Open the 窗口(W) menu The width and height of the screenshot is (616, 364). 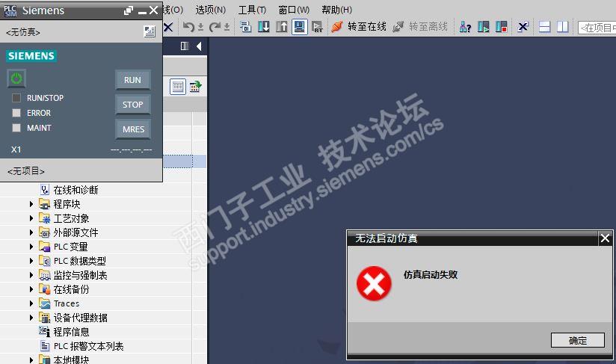294,10
